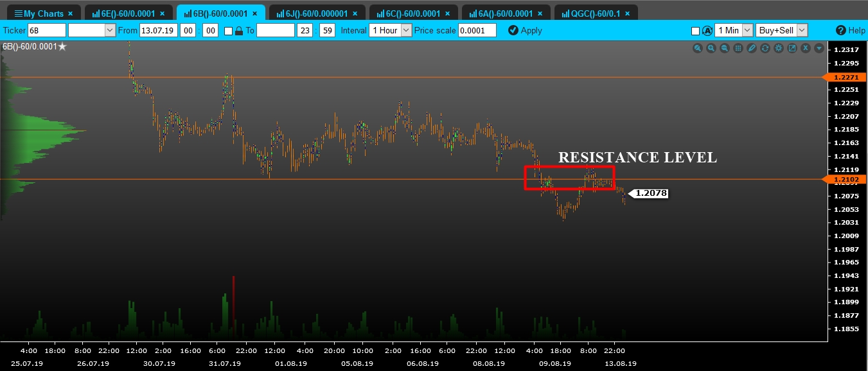The height and width of the screenshot is (371, 868).
Task: Zoom out with minus magnifier icon
Action: pos(725,48)
